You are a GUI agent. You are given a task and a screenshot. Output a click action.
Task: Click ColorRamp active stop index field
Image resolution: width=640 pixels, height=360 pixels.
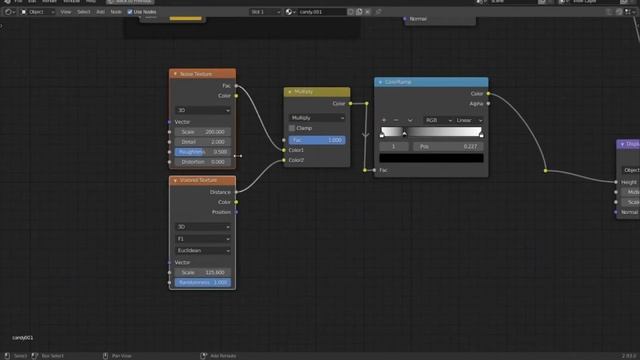[394, 147]
